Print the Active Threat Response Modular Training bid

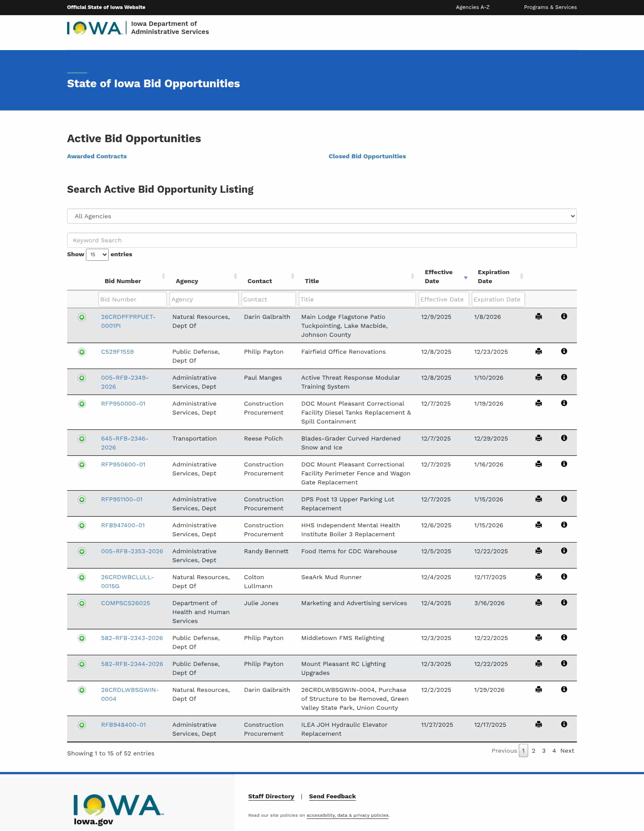538,377
